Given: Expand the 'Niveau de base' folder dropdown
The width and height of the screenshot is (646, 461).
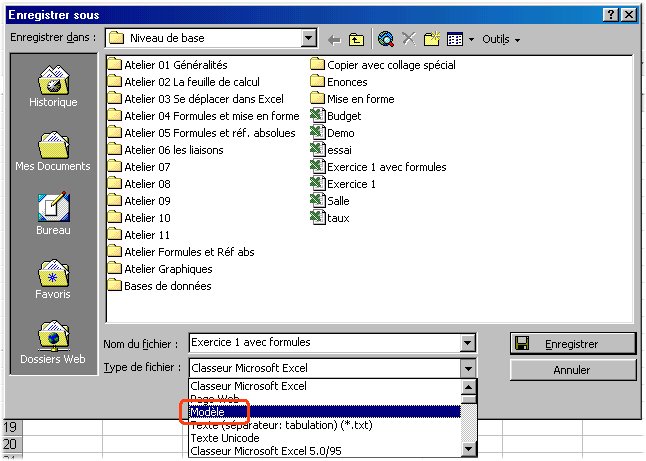Looking at the screenshot, I should [x=308, y=38].
